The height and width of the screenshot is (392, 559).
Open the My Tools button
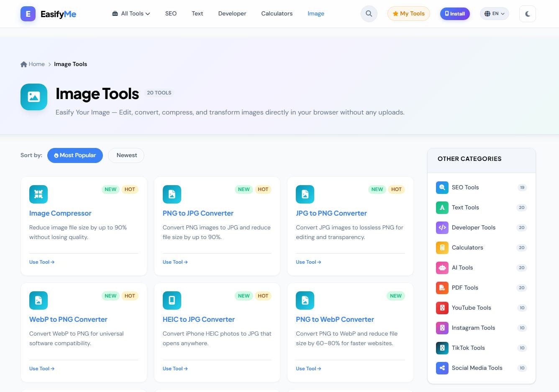coord(409,14)
